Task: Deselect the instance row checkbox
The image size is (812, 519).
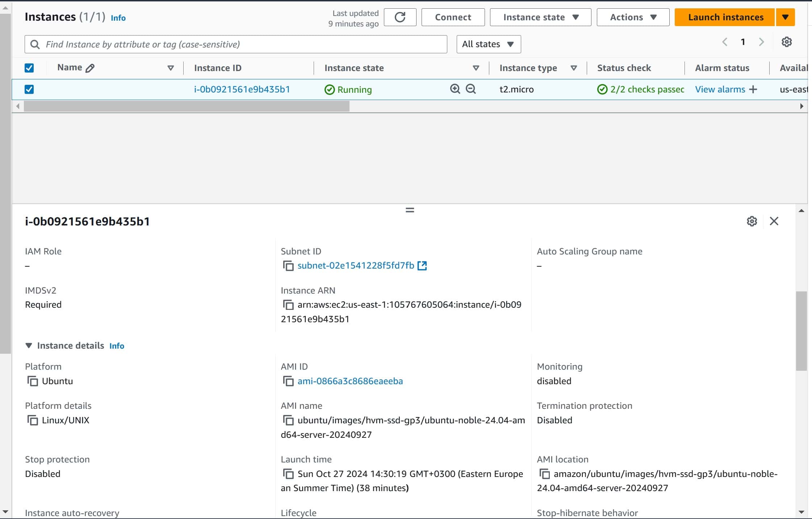Action: point(29,89)
